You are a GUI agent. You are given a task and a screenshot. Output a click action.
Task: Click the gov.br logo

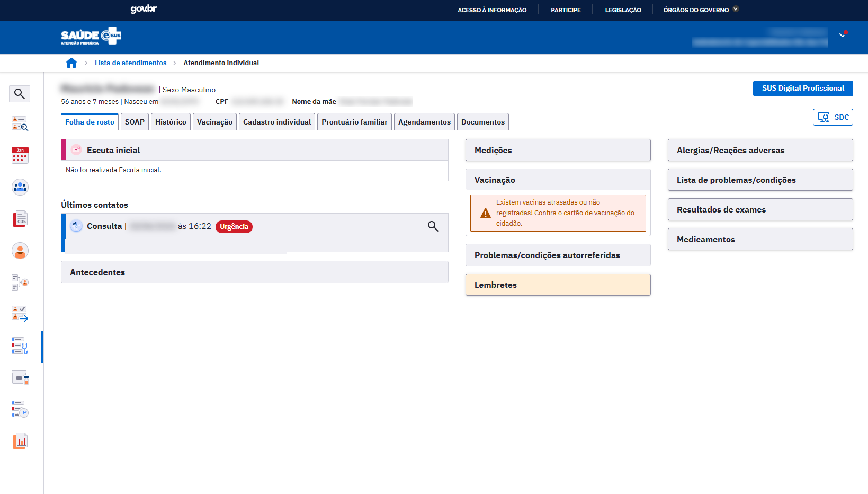(144, 9)
